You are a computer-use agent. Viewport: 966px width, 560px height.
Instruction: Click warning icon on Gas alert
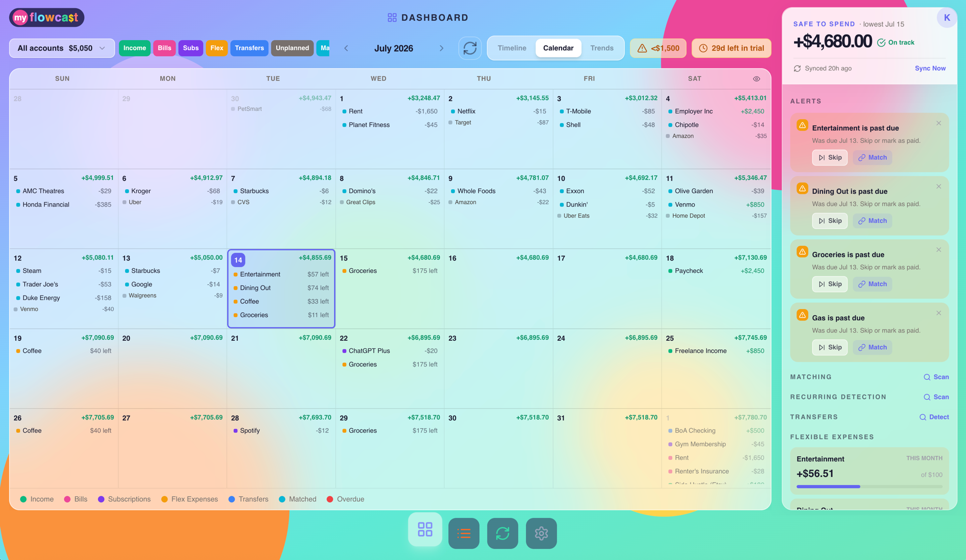pyautogui.click(x=802, y=315)
